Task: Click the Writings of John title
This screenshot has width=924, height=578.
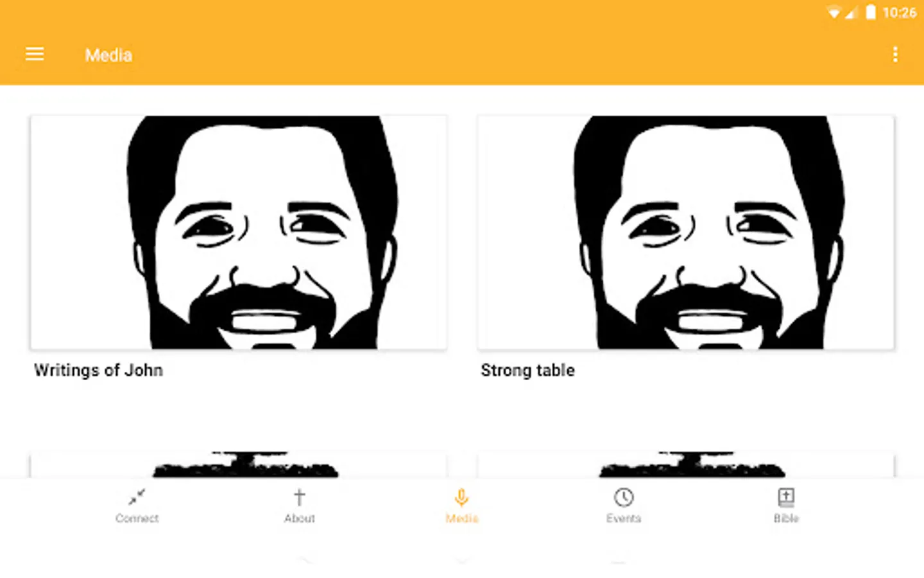Action: pos(98,371)
